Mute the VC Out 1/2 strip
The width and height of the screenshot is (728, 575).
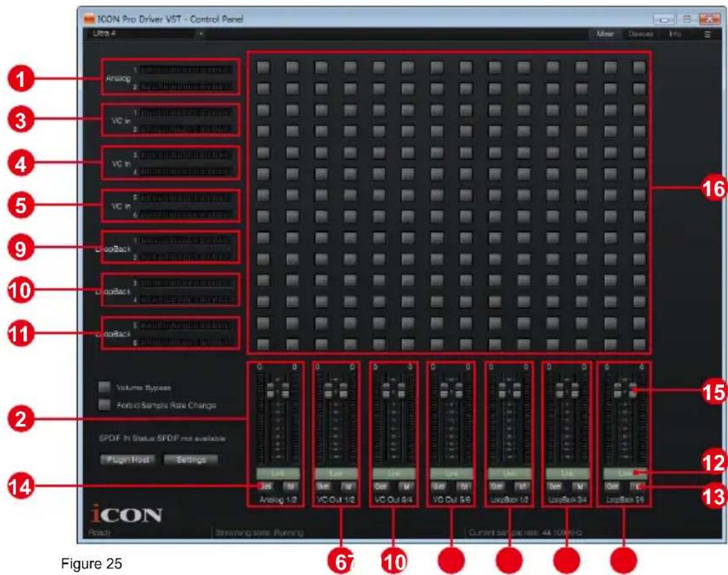[349, 486]
